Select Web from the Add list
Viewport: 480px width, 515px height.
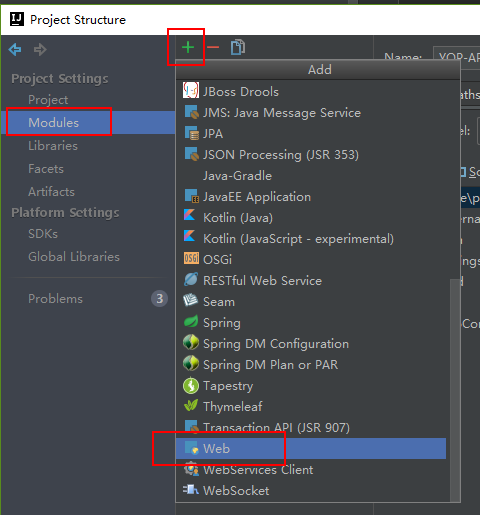click(311, 448)
